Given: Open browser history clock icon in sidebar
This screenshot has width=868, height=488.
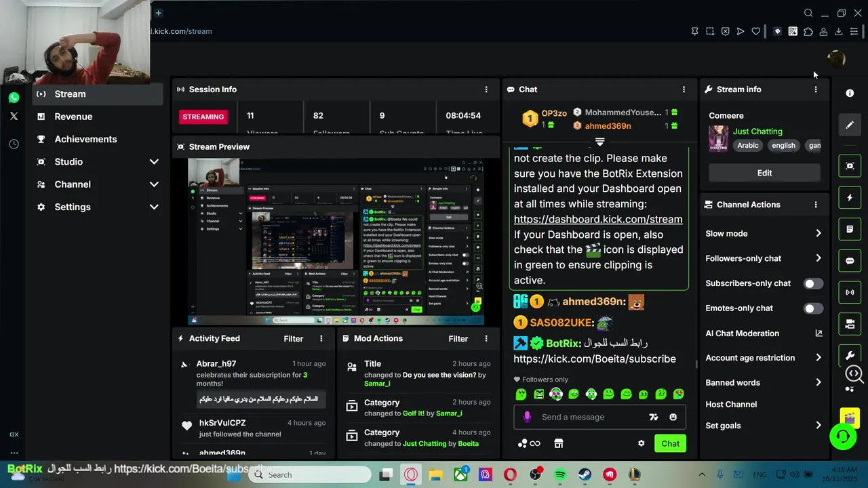Looking at the screenshot, I should point(14,144).
